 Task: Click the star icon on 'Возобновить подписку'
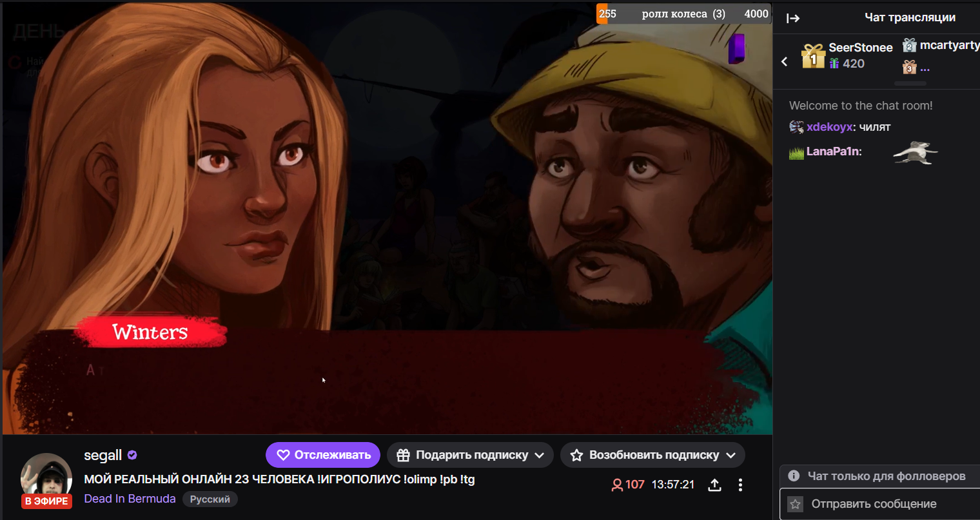577,455
